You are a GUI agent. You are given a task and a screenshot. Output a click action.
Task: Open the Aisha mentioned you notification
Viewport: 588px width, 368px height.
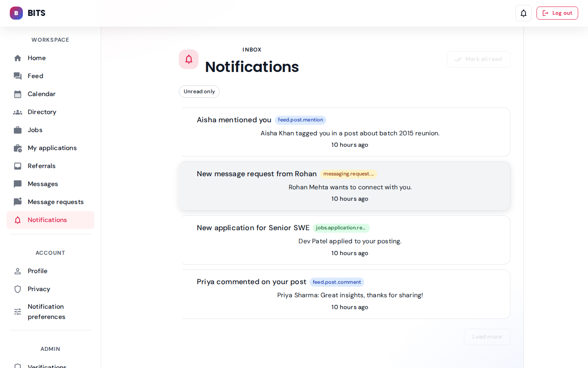pyautogui.click(x=234, y=120)
